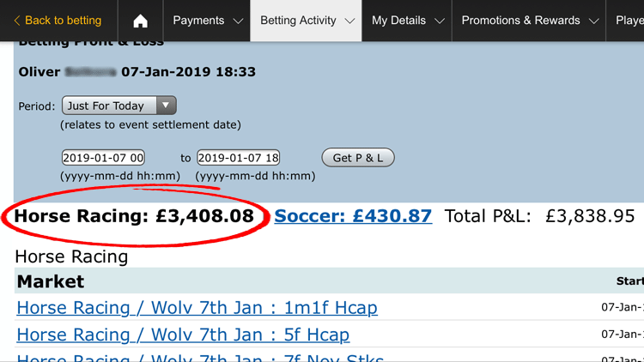Open the Period dropdown Just For Today
This screenshot has width=644, height=362.
[119, 106]
